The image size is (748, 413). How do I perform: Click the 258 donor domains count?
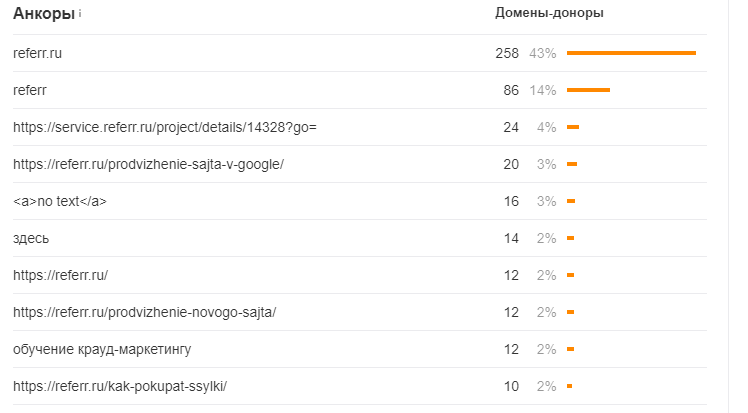507,53
